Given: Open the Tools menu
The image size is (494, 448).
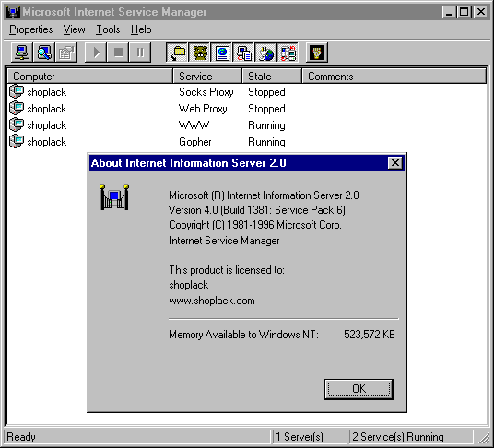Looking at the screenshot, I should (108, 29).
